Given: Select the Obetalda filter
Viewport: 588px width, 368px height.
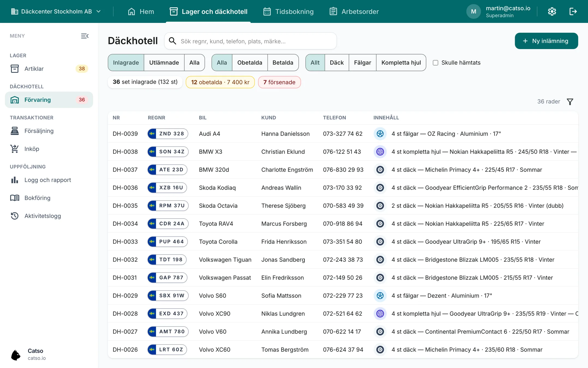Looking at the screenshot, I should tap(250, 63).
